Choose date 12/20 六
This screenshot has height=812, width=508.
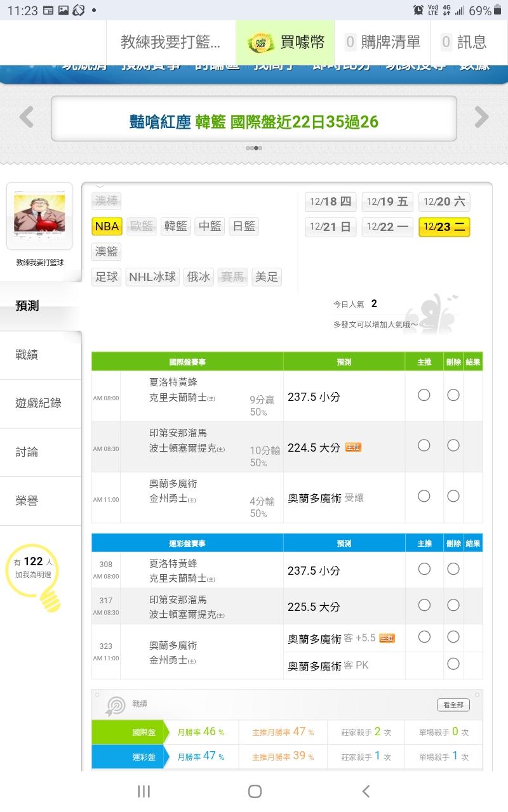[444, 202]
